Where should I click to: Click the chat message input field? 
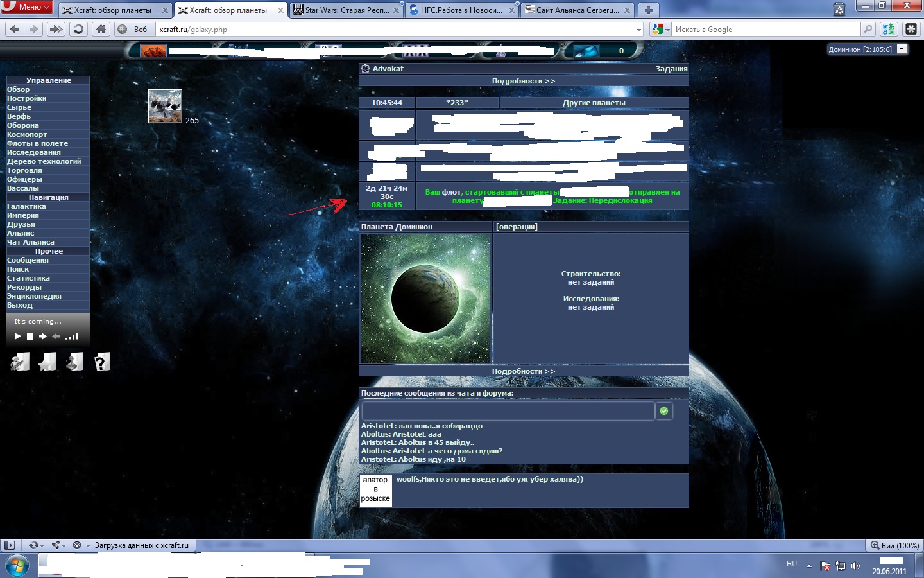(508, 410)
